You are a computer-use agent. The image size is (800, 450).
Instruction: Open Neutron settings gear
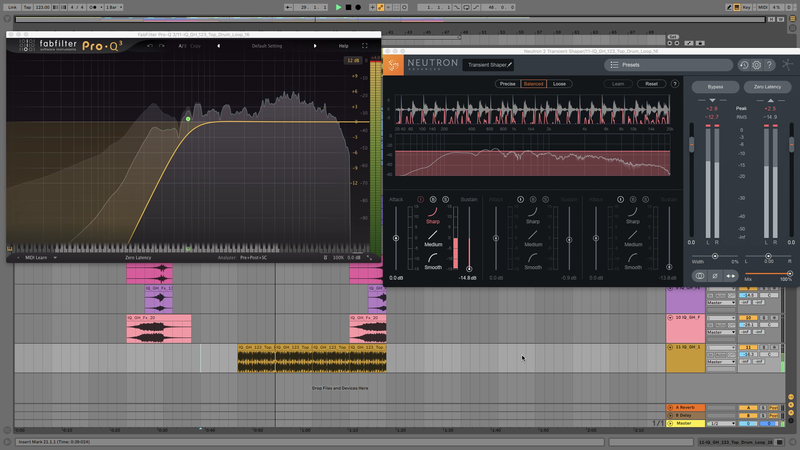tap(757, 65)
